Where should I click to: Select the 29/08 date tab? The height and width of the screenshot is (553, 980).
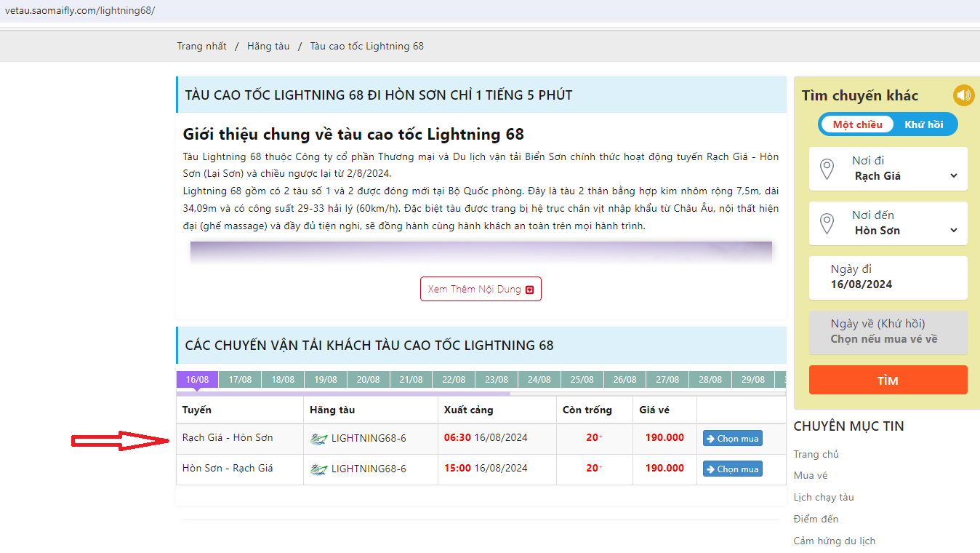(x=753, y=380)
